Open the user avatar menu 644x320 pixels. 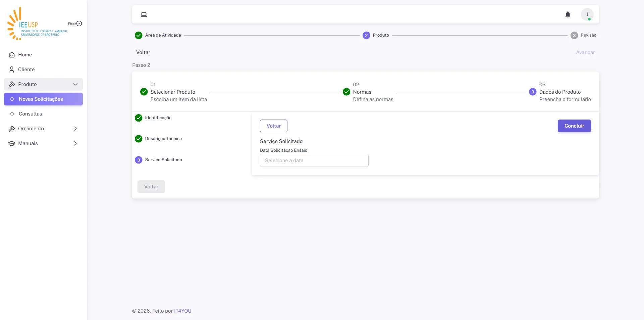(587, 14)
